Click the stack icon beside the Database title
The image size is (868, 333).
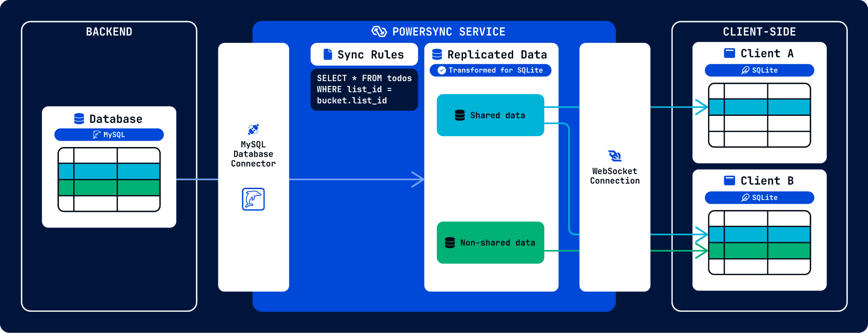(79, 119)
